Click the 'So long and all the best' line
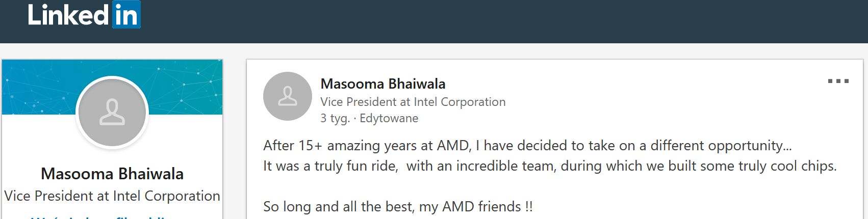Viewport: 868px width, 219px height. pyautogui.click(x=398, y=207)
